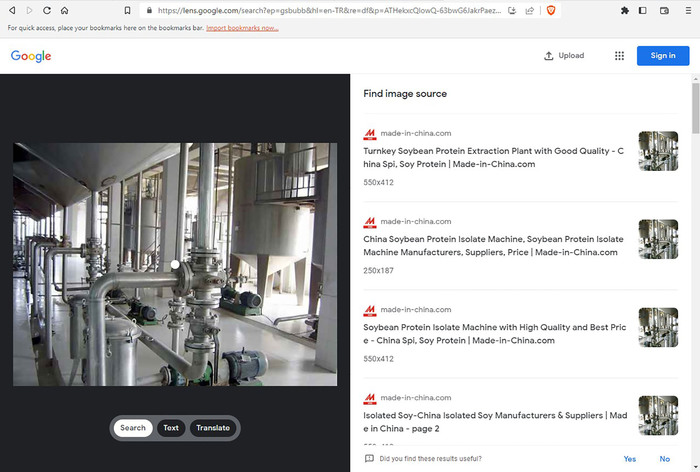Click the Google logo
Screen dimensions: 700x472
(31, 56)
